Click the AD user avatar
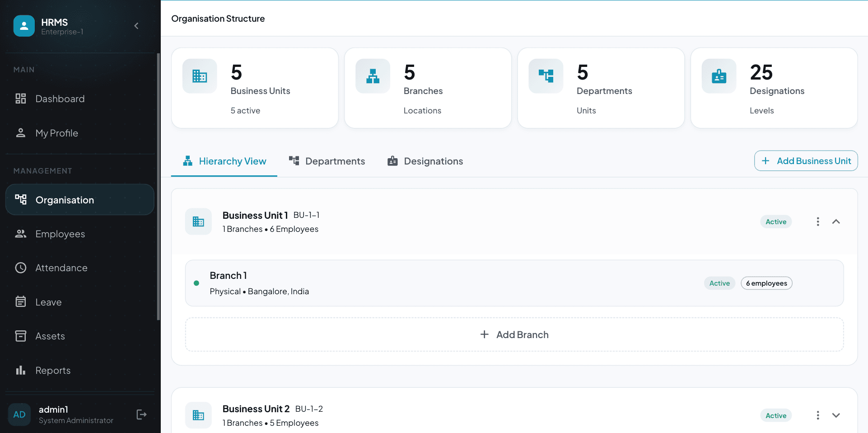This screenshot has width=868, height=433. 19,414
